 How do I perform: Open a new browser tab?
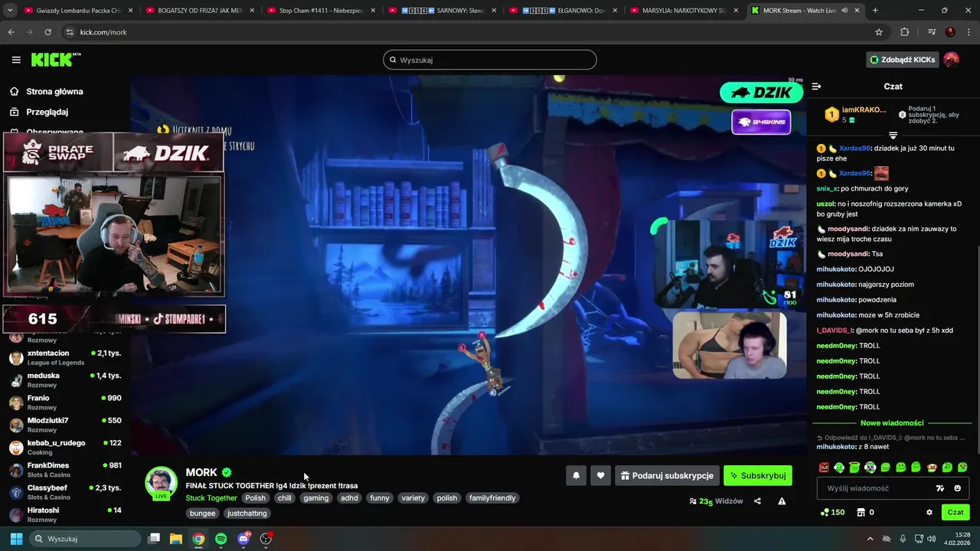875,11
